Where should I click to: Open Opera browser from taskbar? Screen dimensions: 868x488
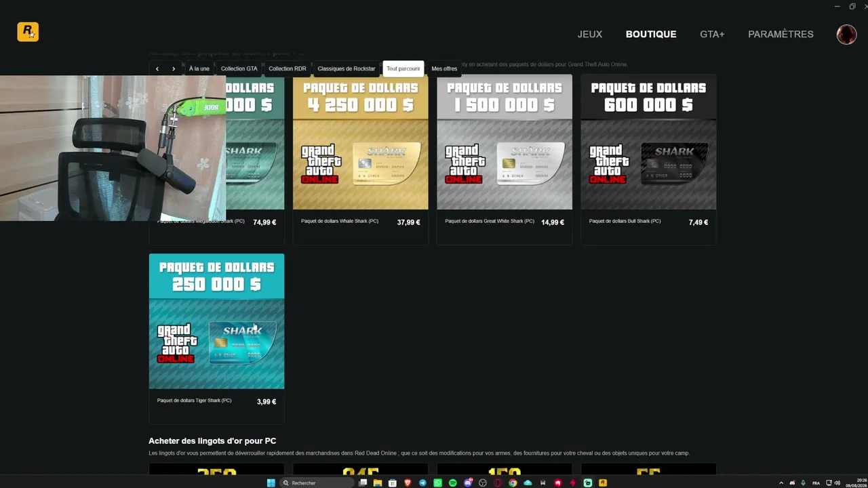pos(498,483)
